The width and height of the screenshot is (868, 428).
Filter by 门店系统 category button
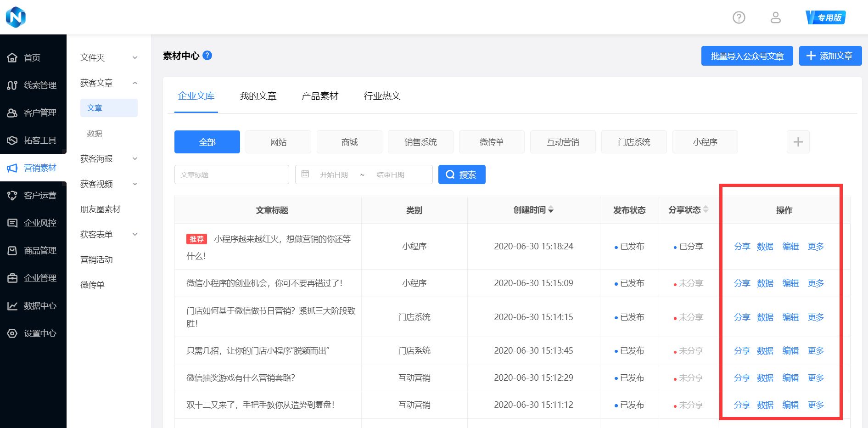coord(634,142)
